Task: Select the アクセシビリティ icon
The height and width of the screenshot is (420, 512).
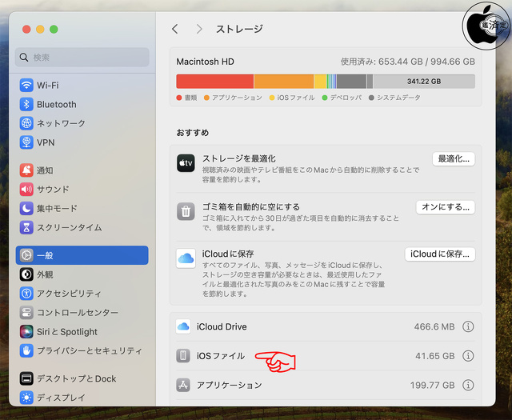Action: point(26,294)
